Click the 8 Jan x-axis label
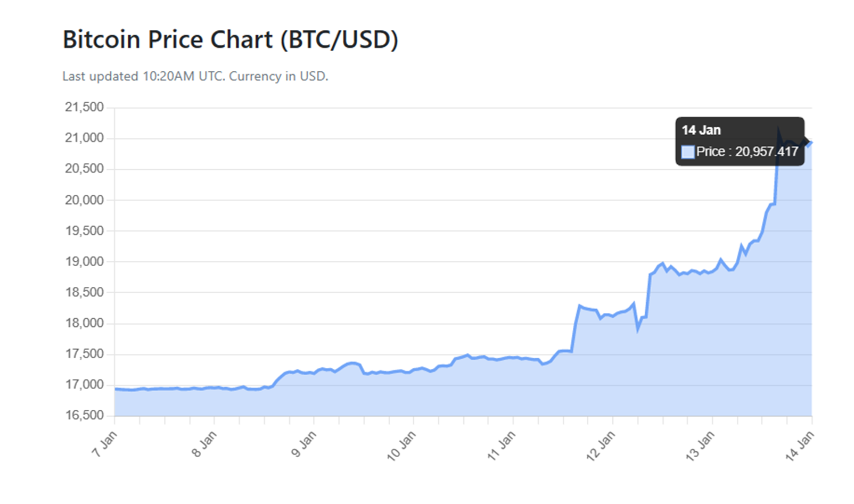 pyautogui.click(x=204, y=444)
